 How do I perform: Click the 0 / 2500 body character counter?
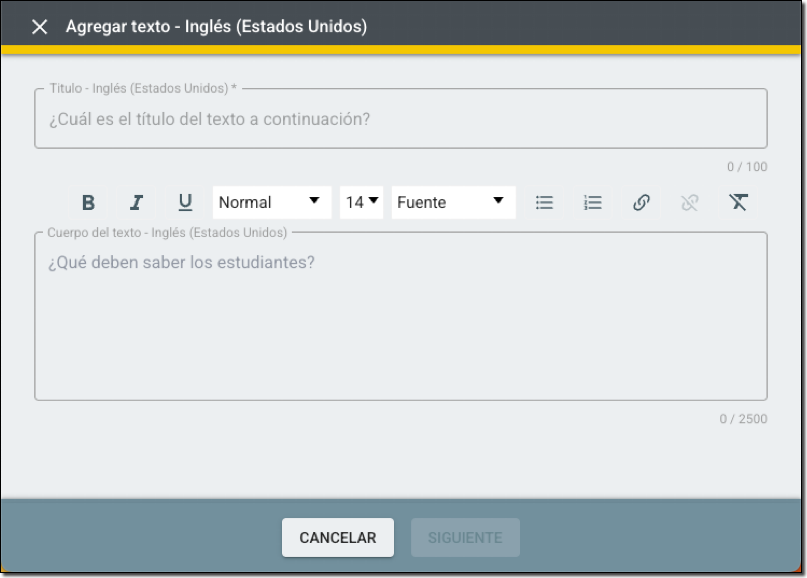(x=743, y=419)
